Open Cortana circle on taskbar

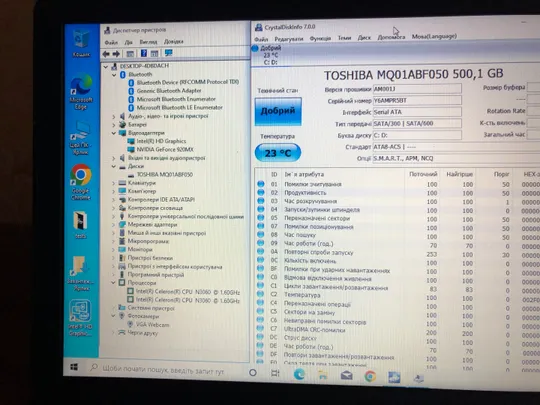point(253,372)
